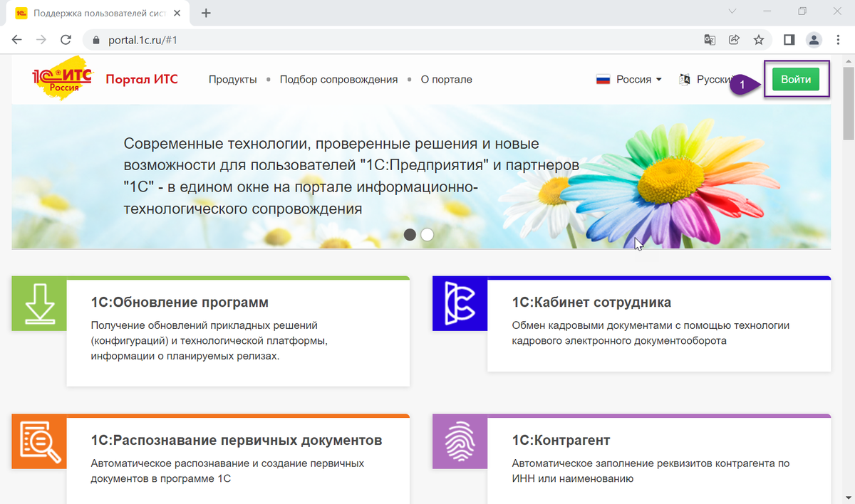Bookmark this page with star icon
855x504 pixels.
759,40
